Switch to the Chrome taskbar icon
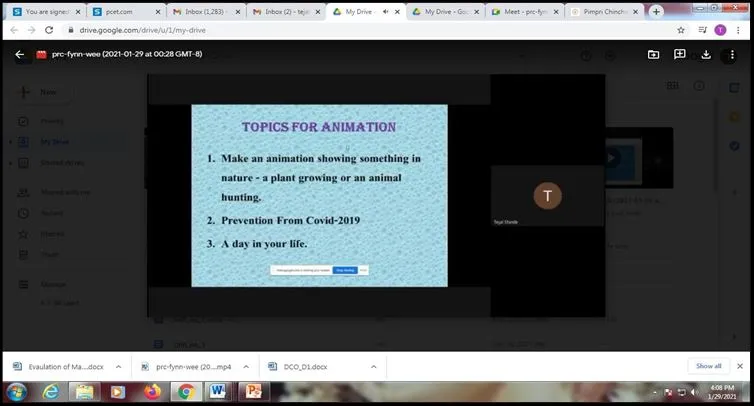754x406 pixels. [x=186, y=392]
